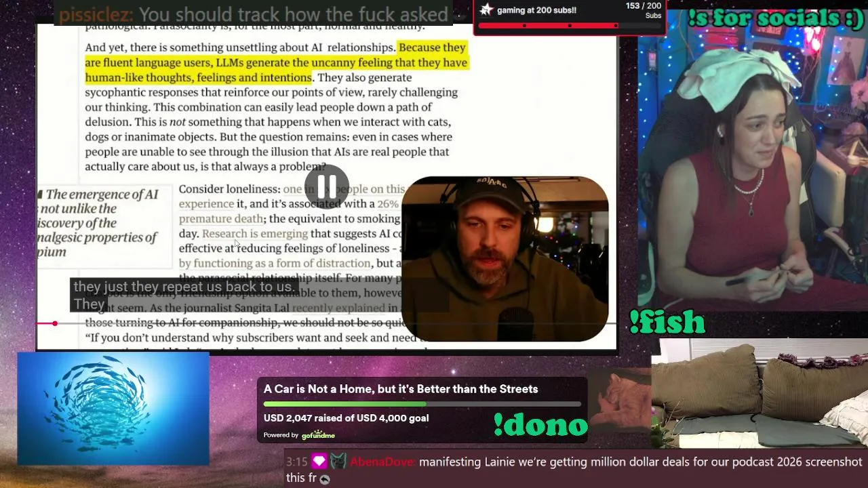
Task: Click the AbenaDove username in chat
Action: pos(382,462)
